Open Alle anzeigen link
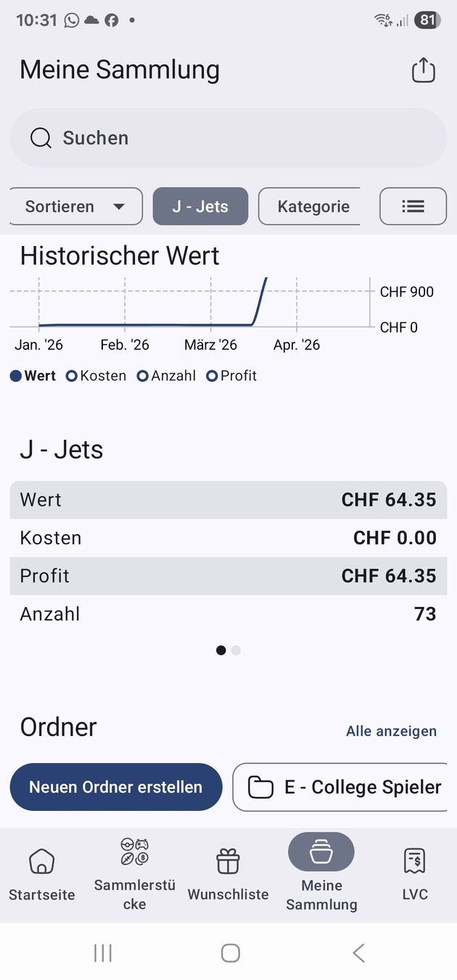The image size is (457, 980). pos(392,731)
